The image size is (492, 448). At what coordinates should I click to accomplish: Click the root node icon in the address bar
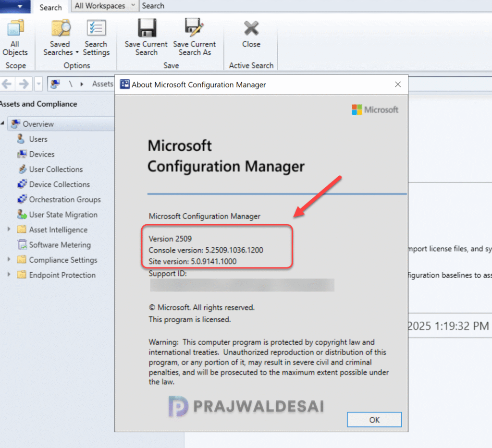(55, 84)
